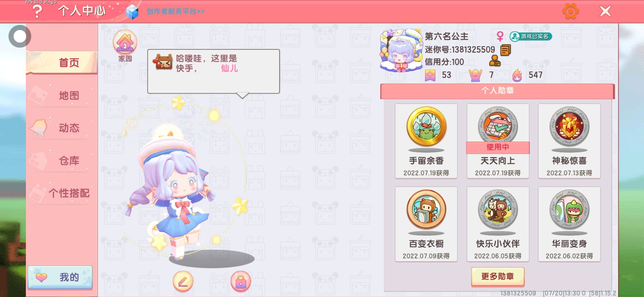Image resolution: width=644 pixels, height=297 pixels.
Task: Click the pink bookmark icon beside 53
Action: [x=430, y=75]
